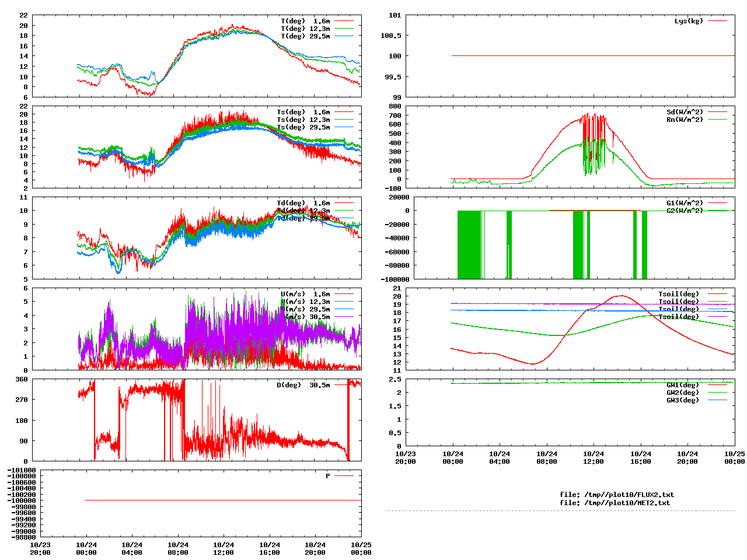
Task: Click the 'GW2(deg)' legend label
Action: pyautogui.click(x=683, y=393)
